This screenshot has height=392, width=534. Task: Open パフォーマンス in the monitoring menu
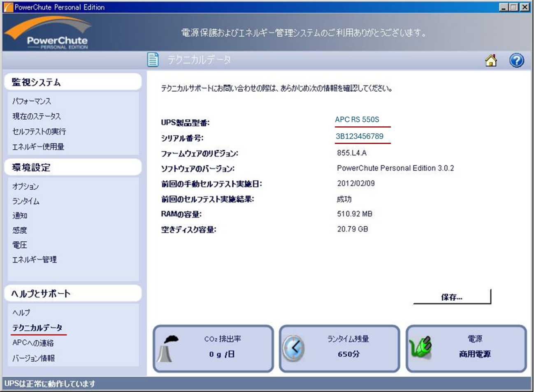pos(32,101)
